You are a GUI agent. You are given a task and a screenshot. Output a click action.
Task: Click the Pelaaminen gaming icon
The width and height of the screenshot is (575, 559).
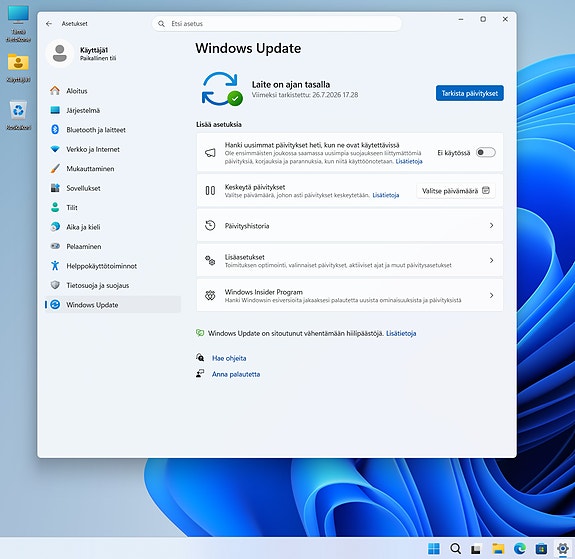click(x=55, y=246)
